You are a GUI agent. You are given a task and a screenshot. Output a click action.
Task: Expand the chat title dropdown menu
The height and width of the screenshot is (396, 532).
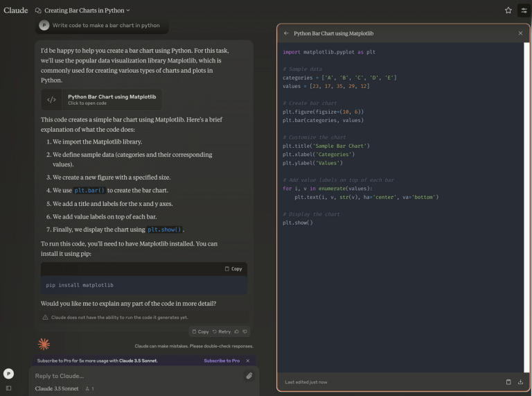click(x=128, y=10)
